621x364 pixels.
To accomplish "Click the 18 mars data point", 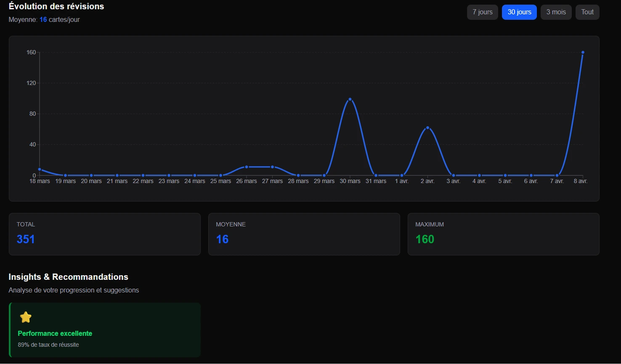I will pos(40,169).
